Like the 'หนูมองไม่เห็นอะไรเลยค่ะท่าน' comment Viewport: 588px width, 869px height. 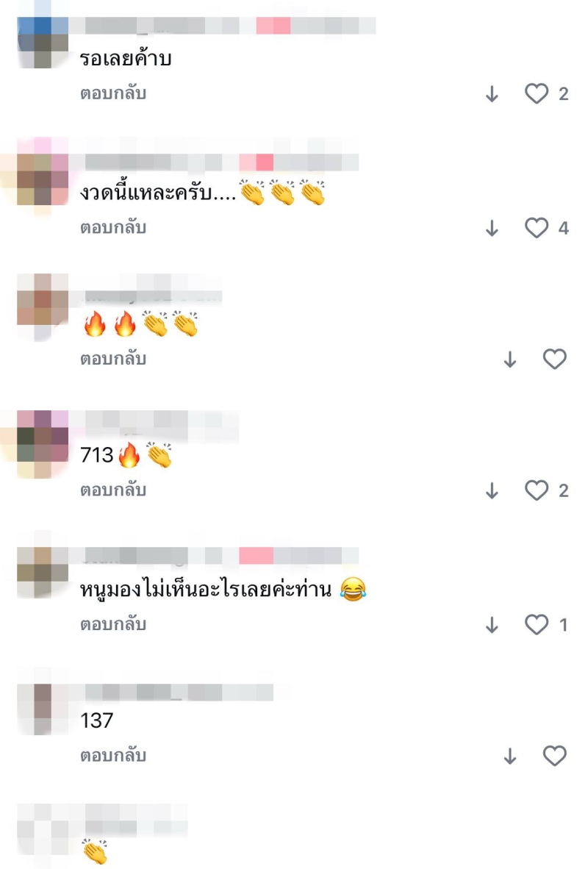[537, 625]
